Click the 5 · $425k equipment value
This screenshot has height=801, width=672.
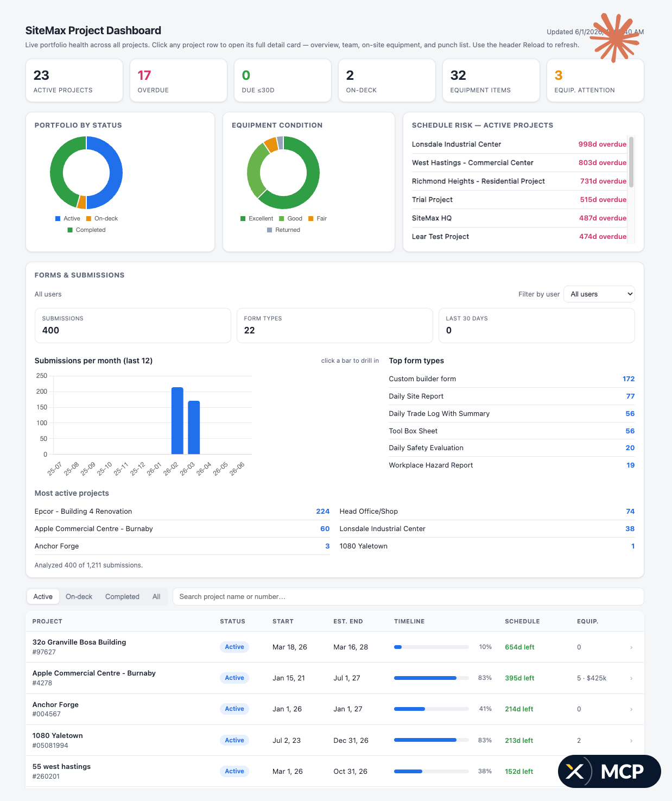point(592,678)
